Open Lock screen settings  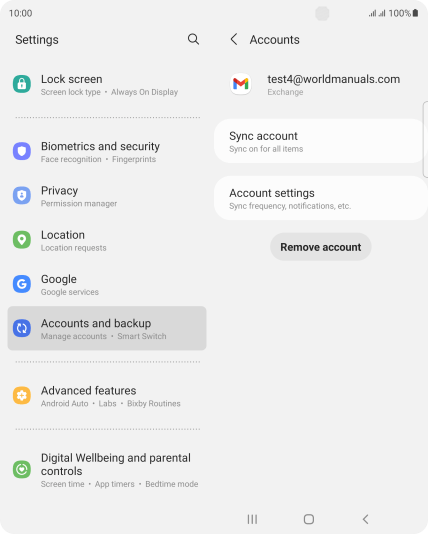107,84
